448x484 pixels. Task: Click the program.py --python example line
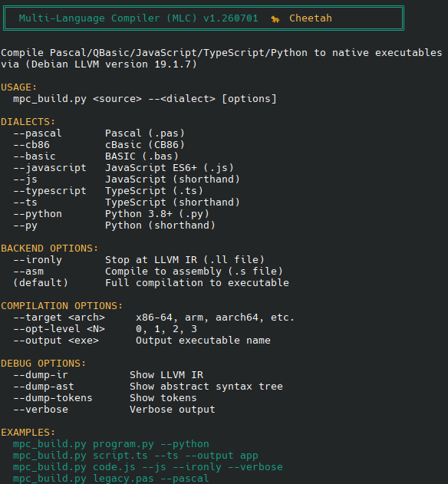111,444
